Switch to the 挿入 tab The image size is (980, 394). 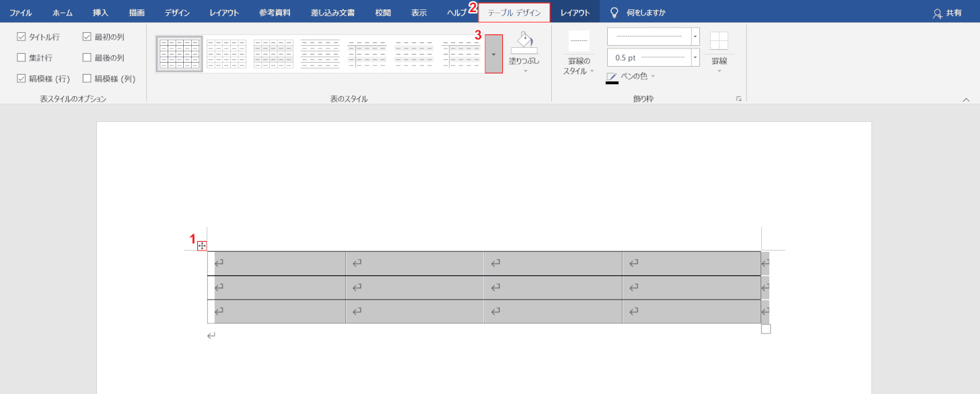[x=100, y=12]
